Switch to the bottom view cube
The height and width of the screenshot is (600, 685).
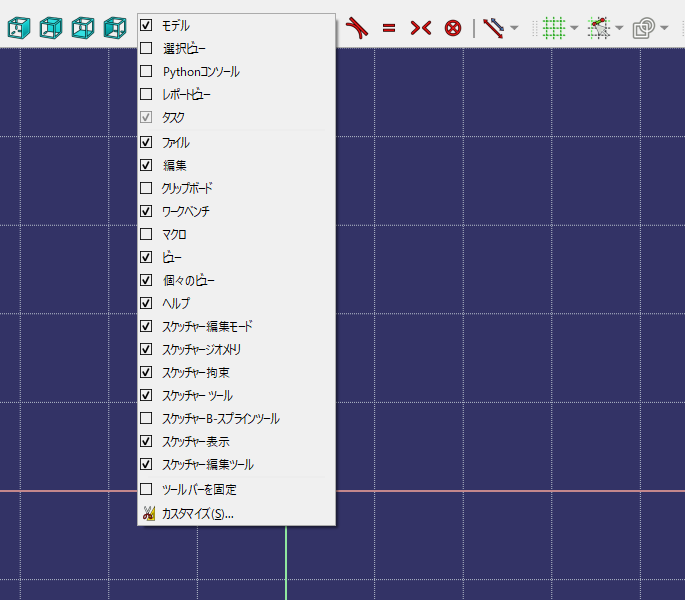[x=83, y=28]
